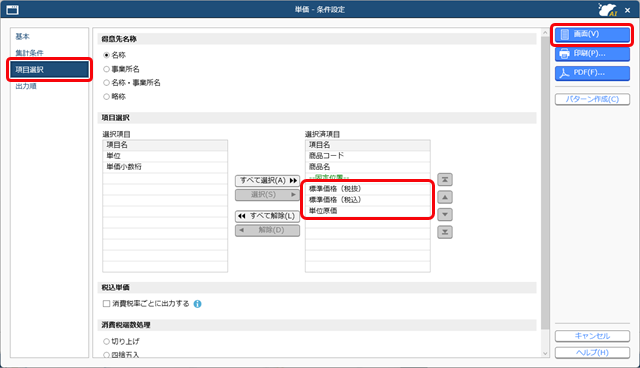
Task: Click the vertical scrollbar thumb
Action: [545, 183]
